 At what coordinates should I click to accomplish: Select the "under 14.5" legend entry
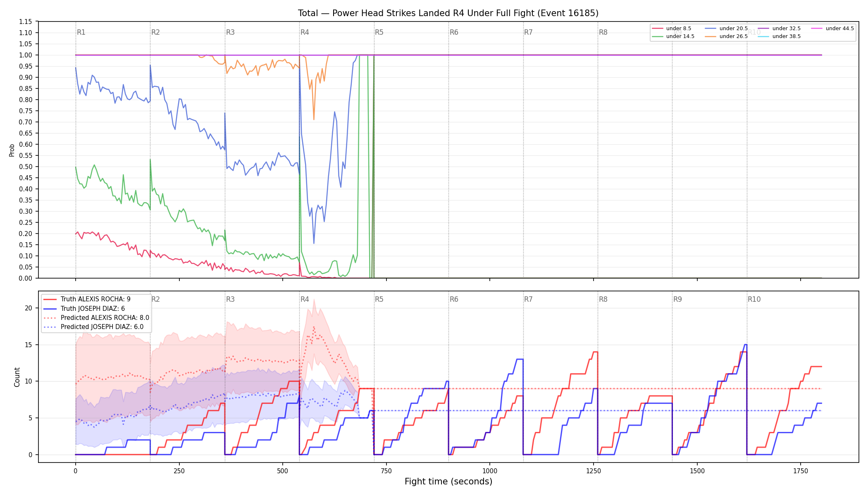pyautogui.click(x=673, y=36)
